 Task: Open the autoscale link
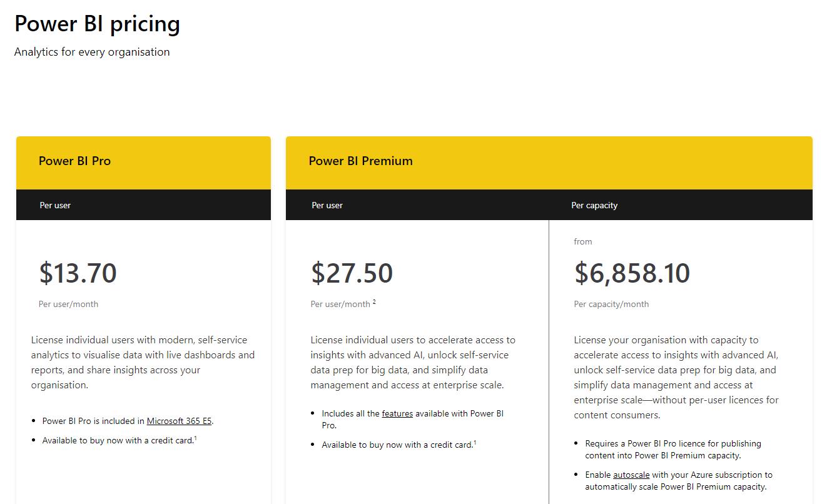point(631,475)
